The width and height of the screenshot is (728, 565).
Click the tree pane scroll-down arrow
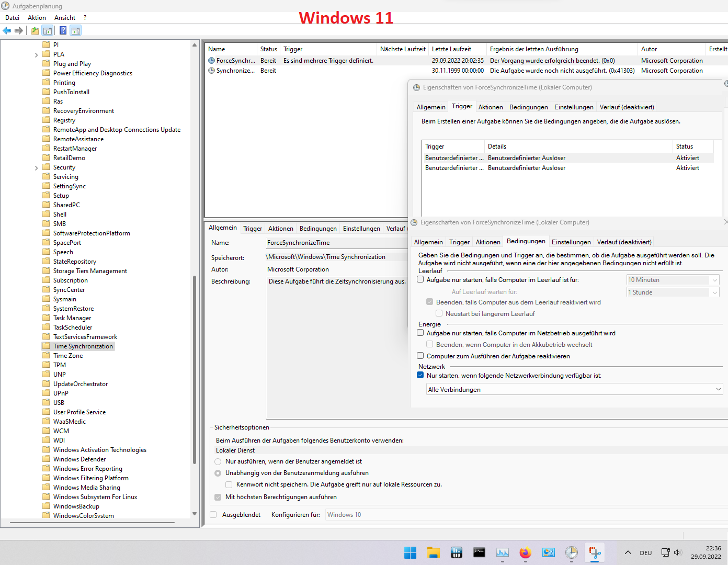coord(195,514)
